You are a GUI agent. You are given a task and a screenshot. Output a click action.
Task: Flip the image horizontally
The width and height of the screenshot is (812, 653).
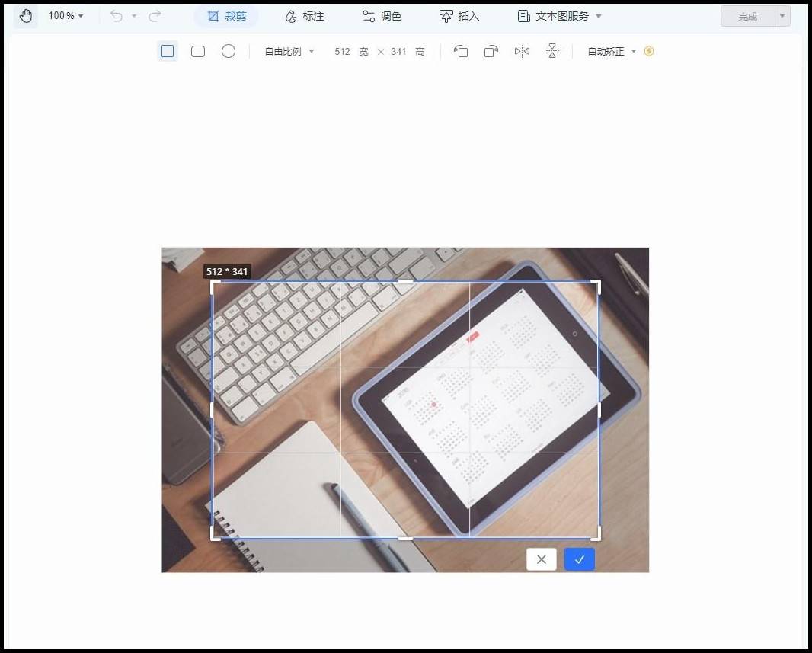pos(522,51)
